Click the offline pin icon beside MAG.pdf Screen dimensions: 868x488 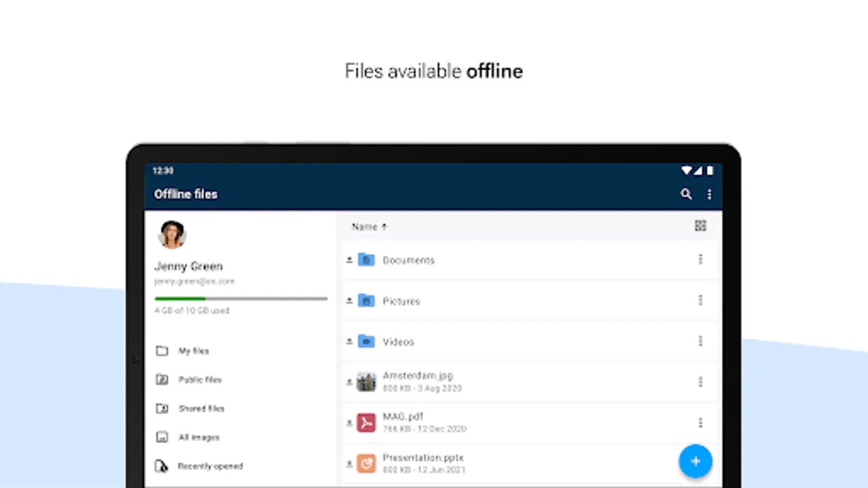[x=349, y=422]
